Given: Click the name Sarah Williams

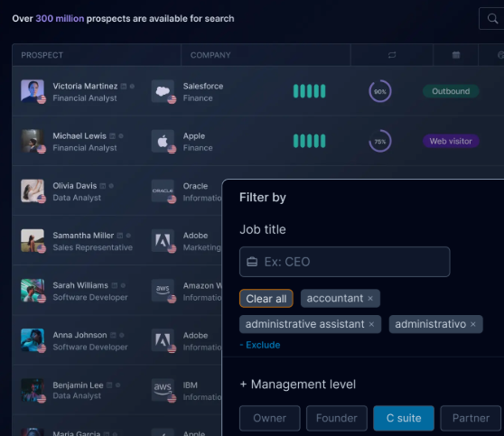Looking at the screenshot, I should point(80,285).
